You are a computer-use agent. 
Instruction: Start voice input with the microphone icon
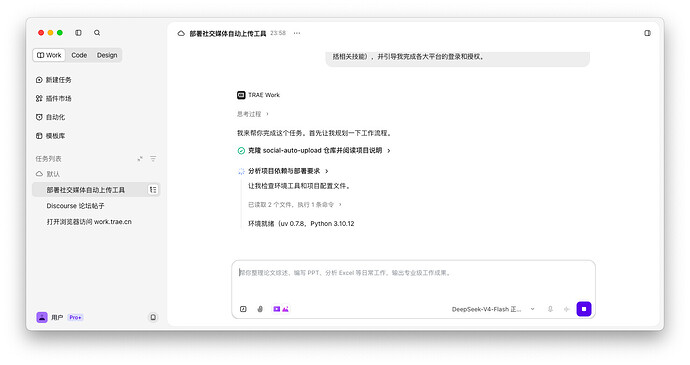coord(550,309)
